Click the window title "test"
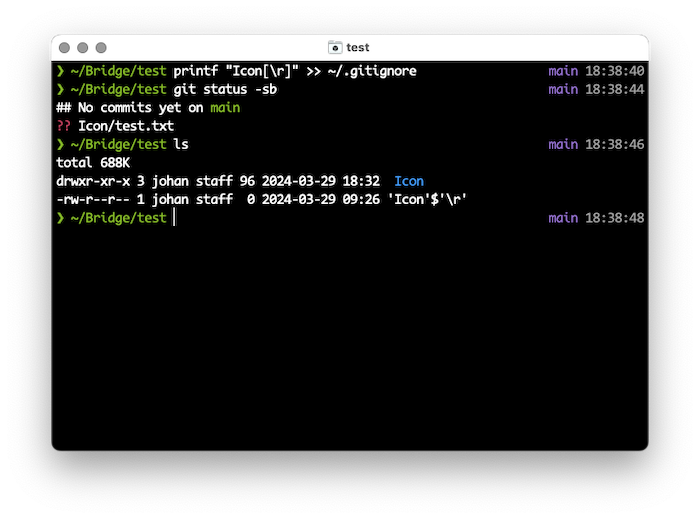 [358, 47]
